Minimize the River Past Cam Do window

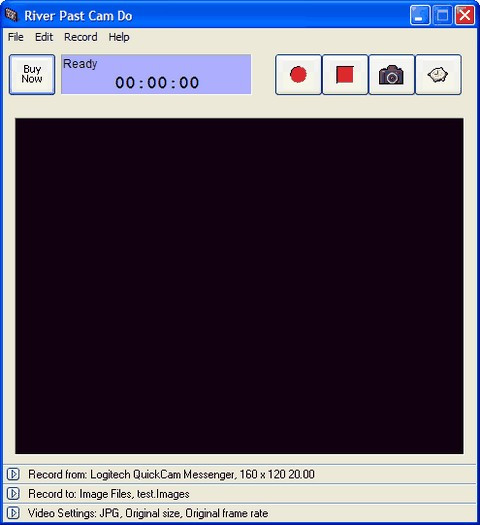(x=420, y=15)
